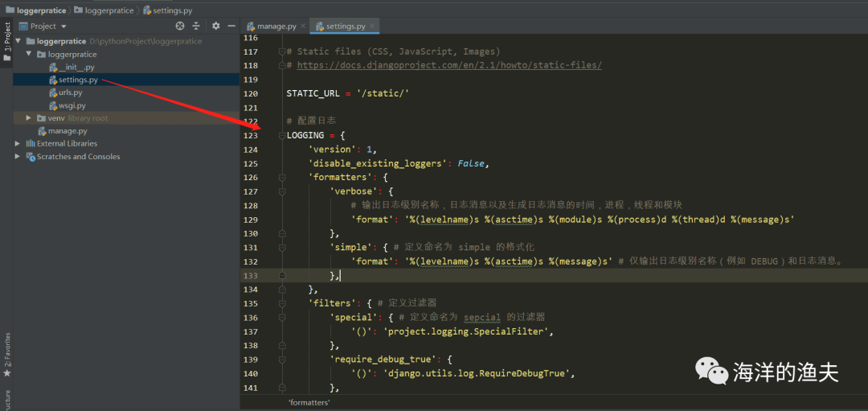Click line number 120 in gutter

tap(250, 93)
